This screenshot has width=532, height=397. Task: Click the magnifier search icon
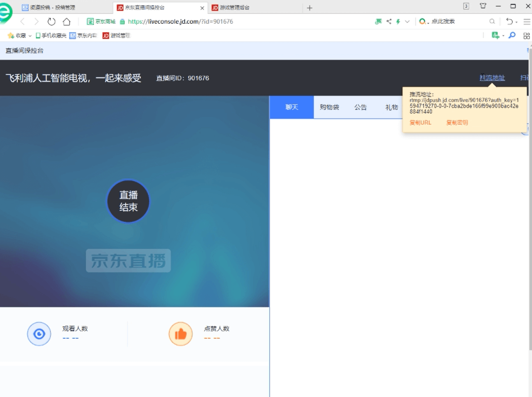click(492, 21)
